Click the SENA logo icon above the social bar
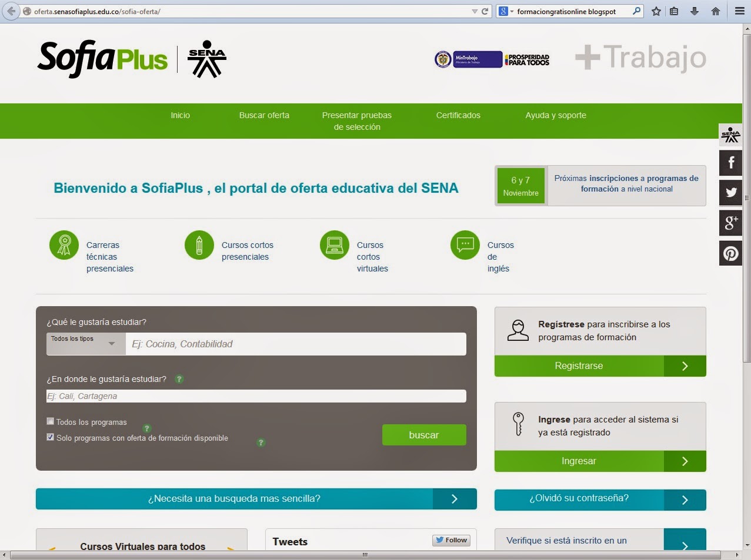The height and width of the screenshot is (560, 751). click(x=730, y=135)
